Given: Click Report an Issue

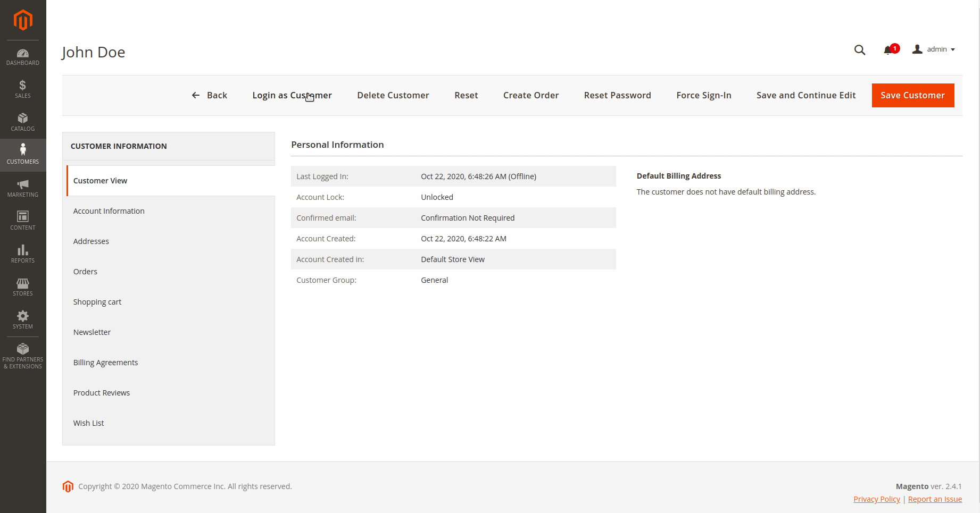Looking at the screenshot, I should [x=935, y=499].
